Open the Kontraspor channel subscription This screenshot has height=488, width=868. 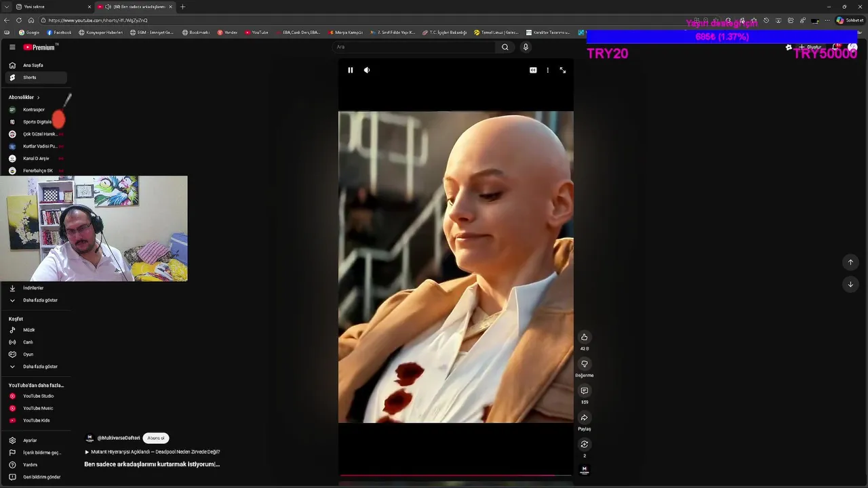(34, 109)
